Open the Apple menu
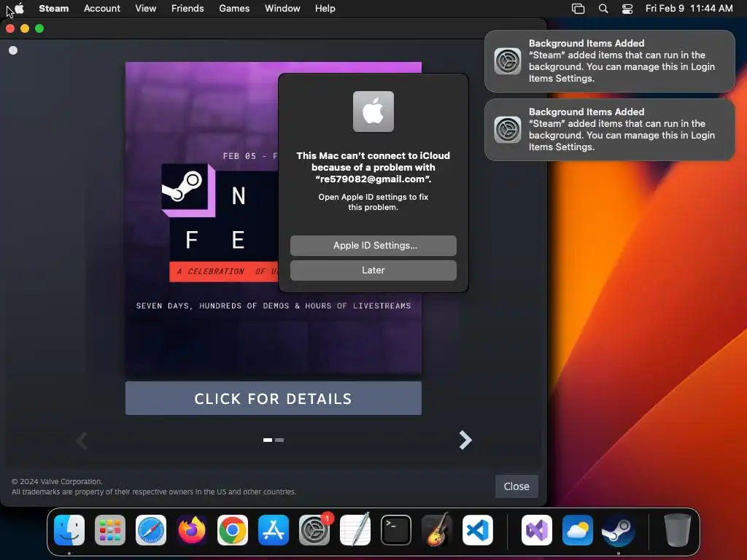 (x=20, y=8)
